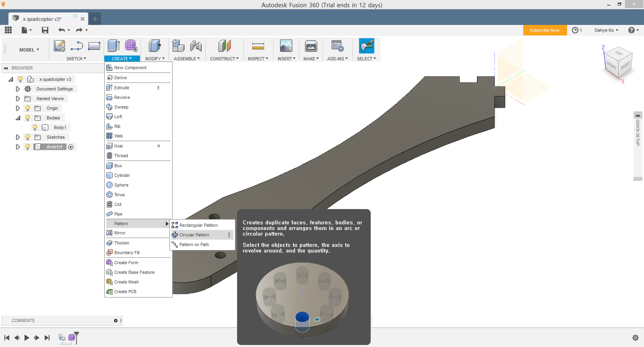This screenshot has height=347, width=644.
Task: Collapse the Browser panel arrows
Action: click(x=6, y=68)
